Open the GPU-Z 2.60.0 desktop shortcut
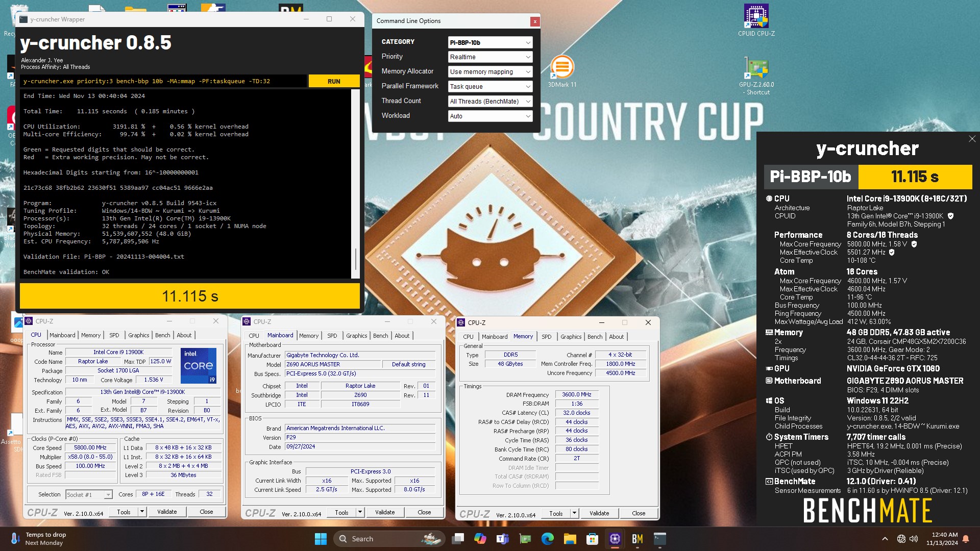The image size is (980, 551). pyautogui.click(x=756, y=77)
